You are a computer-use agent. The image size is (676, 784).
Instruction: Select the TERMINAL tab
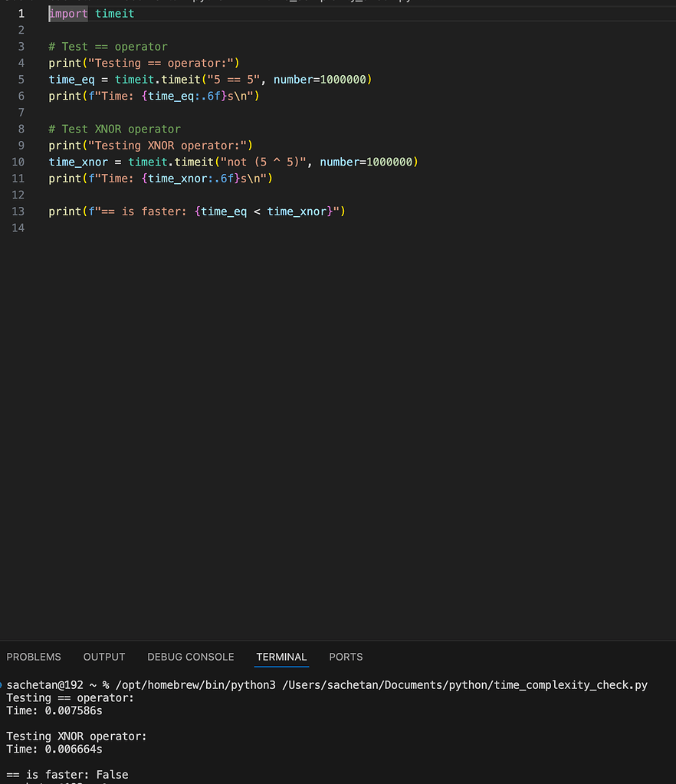pos(281,657)
